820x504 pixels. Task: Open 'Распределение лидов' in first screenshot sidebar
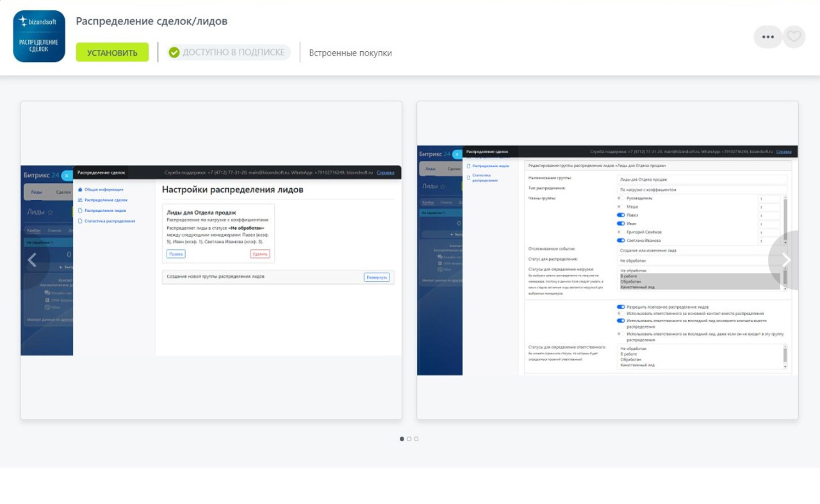click(105, 210)
